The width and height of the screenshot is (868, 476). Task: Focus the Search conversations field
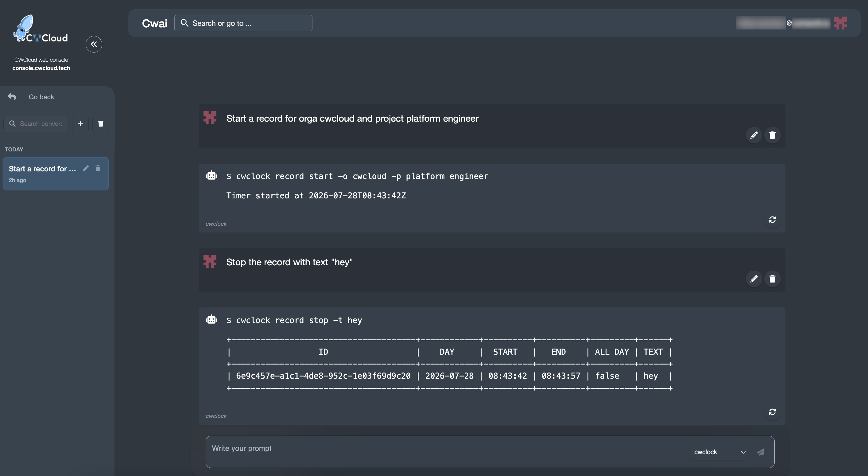tap(36, 124)
